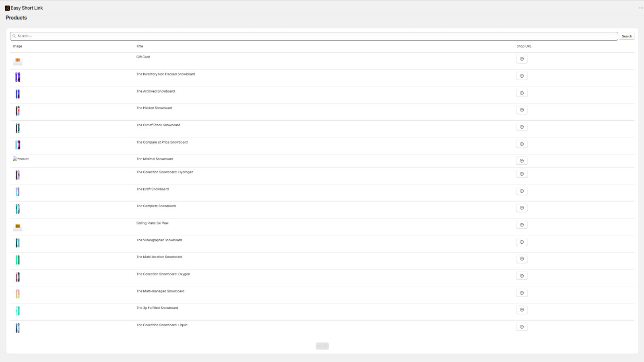644x362 pixels.
Task: Open the three-dot menu at top right
Action: 641,8
